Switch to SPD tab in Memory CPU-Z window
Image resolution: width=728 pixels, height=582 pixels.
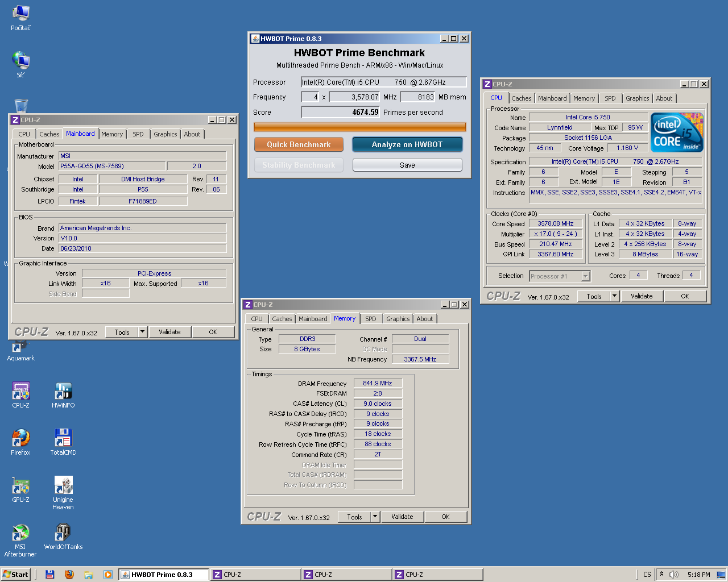click(x=371, y=319)
